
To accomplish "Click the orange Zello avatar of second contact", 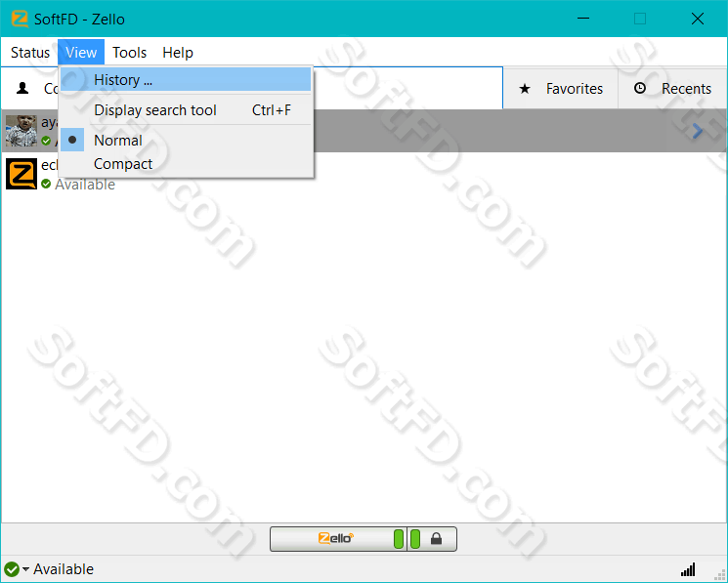I will (x=21, y=174).
